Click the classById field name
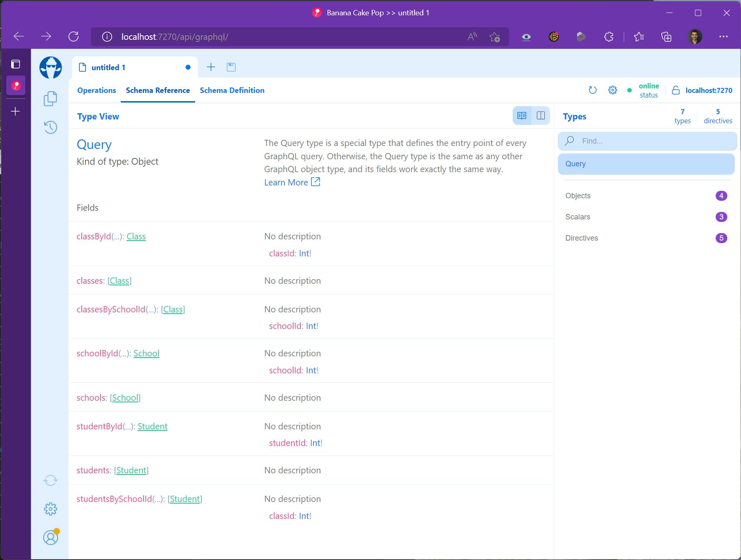This screenshot has width=741, height=560. [94, 236]
